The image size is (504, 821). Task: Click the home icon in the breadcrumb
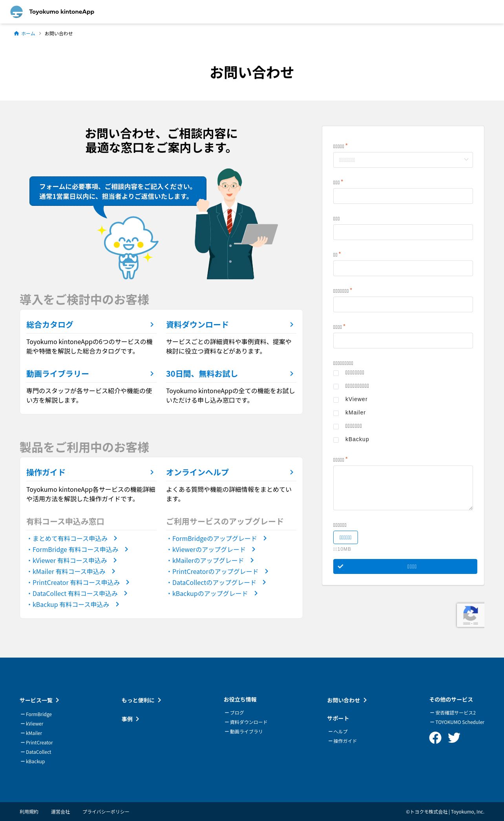click(x=16, y=33)
